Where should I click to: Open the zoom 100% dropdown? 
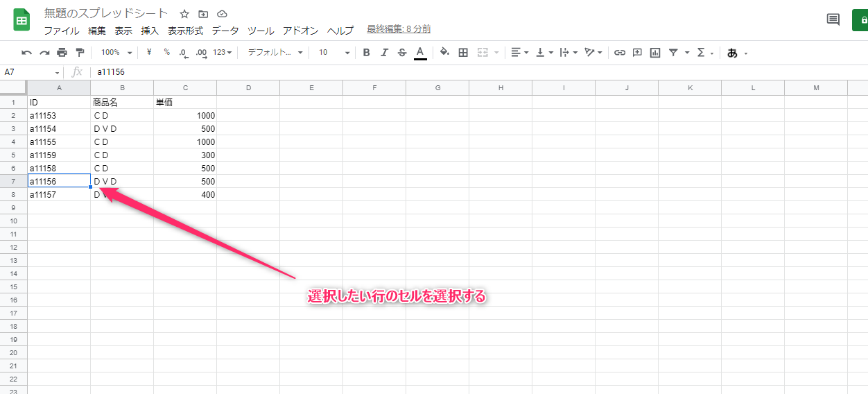pos(116,52)
